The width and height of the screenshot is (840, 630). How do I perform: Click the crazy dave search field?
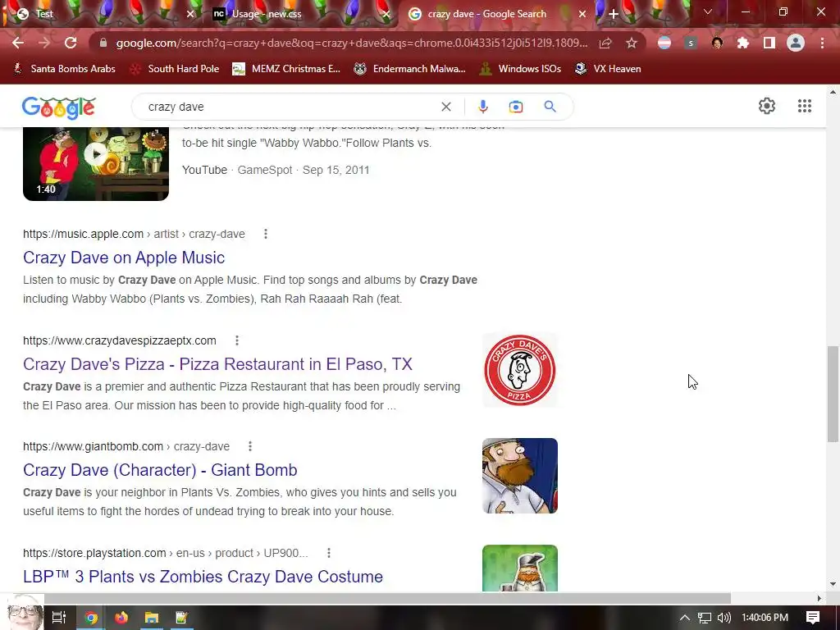(x=290, y=107)
